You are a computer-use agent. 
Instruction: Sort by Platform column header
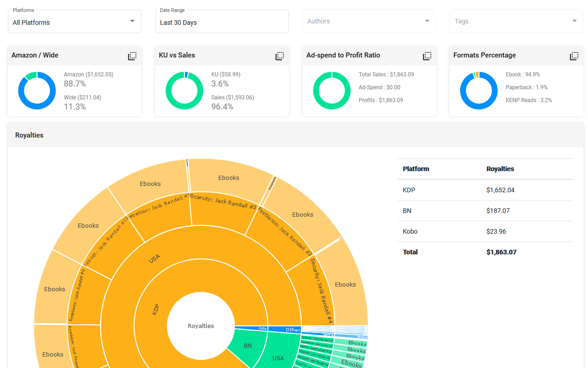[416, 169]
